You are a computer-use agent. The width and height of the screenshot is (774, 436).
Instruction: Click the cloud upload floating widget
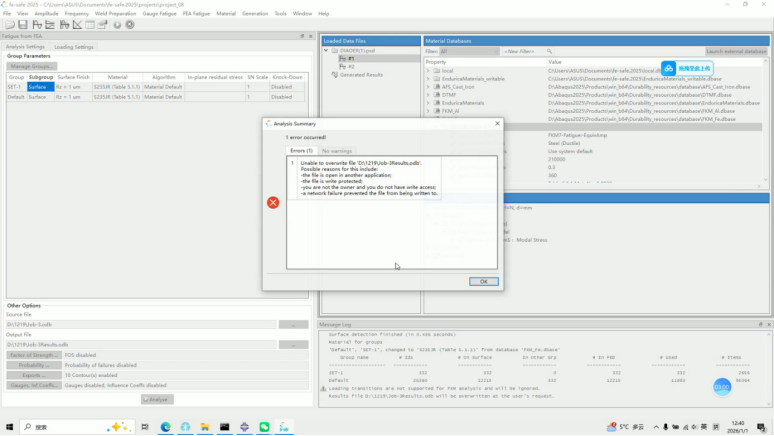tap(687, 68)
